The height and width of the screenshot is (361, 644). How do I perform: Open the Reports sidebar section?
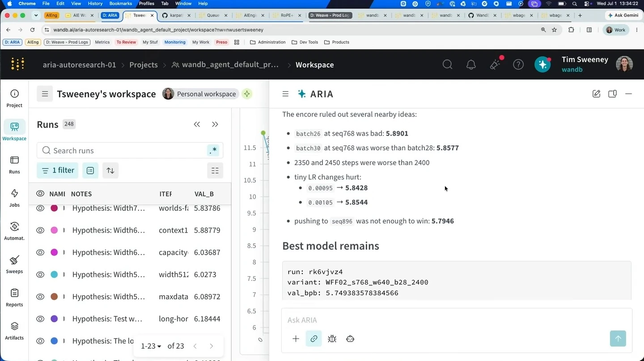(x=14, y=297)
